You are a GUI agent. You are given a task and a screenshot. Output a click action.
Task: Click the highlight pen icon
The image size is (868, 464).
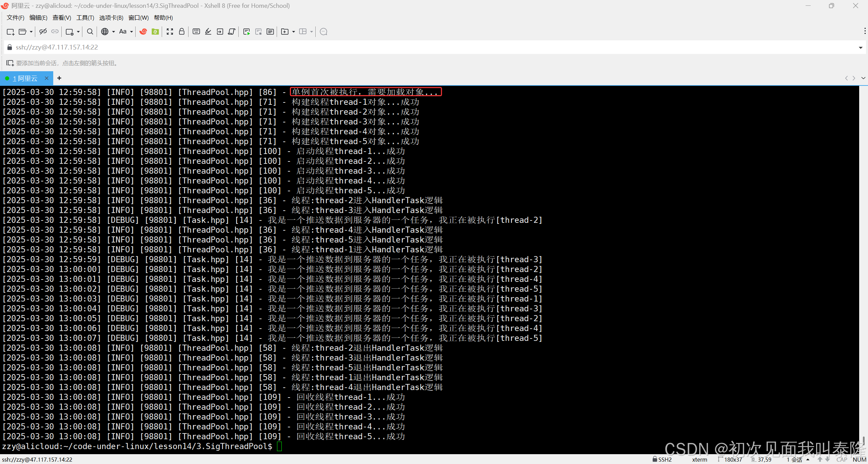(x=208, y=32)
